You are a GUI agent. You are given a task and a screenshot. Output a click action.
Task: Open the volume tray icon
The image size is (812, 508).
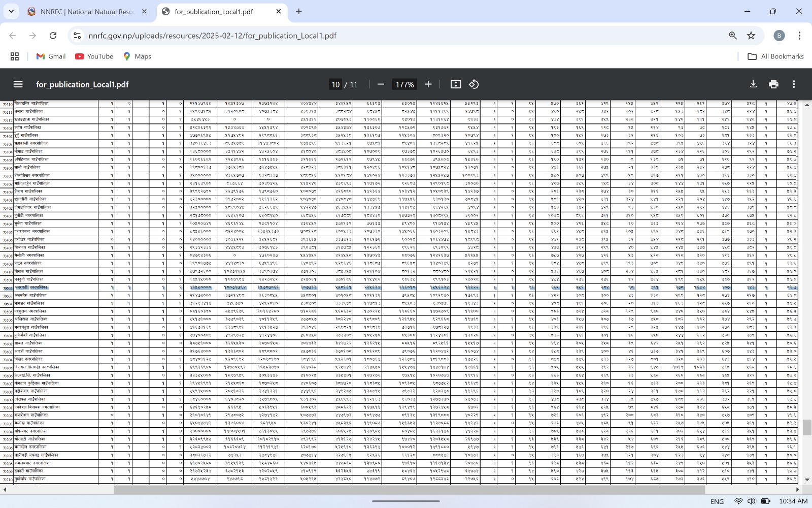752,501
